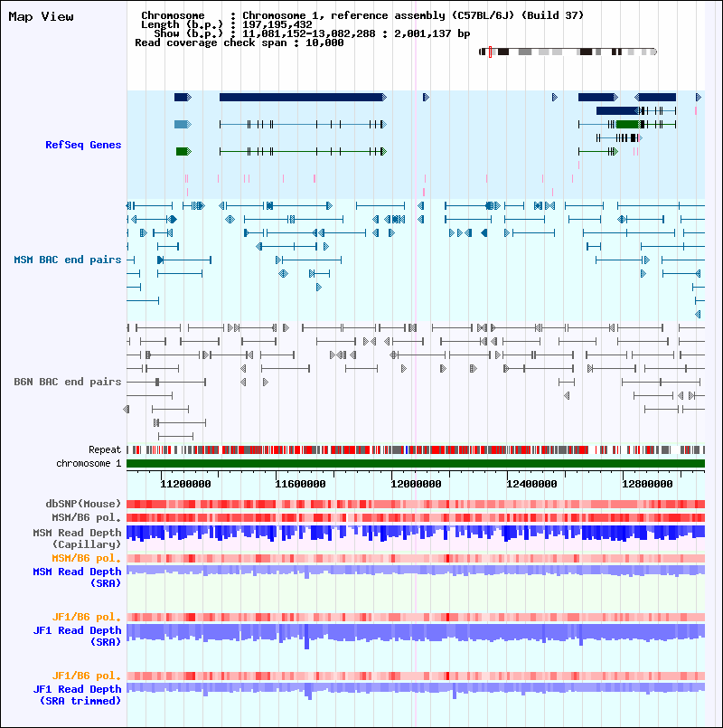Open the MSM Read Depth (SRA) link
The height and width of the screenshot is (728, 723).
(x=77, y=577)
